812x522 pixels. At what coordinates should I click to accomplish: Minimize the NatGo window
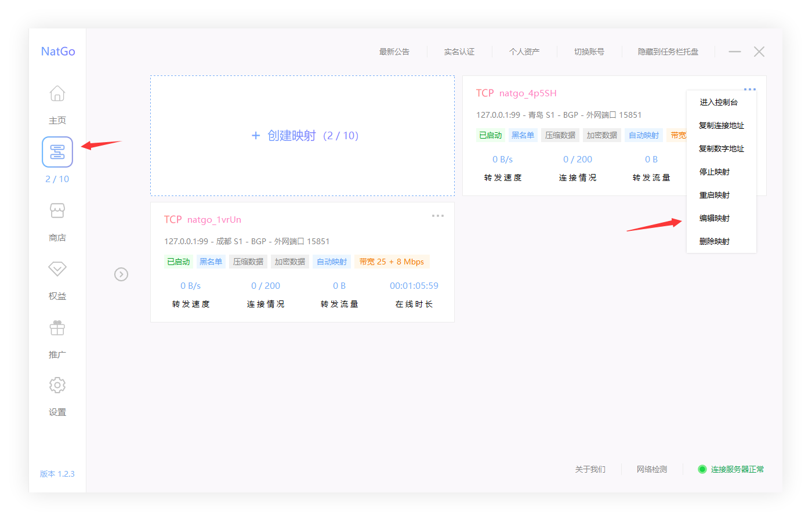(x=735, y=52)
